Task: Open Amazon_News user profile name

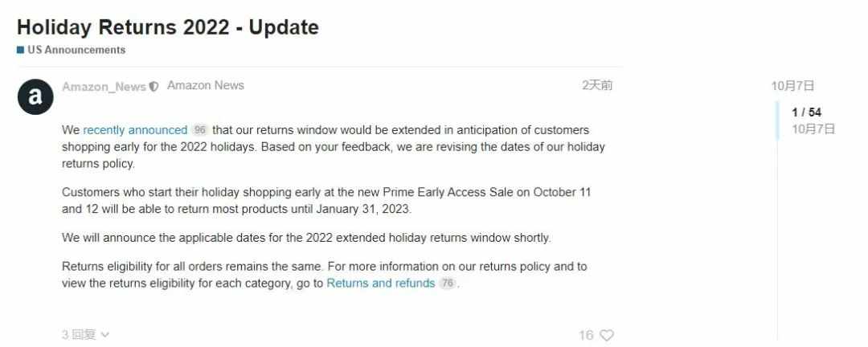Action: coord(104,87)
